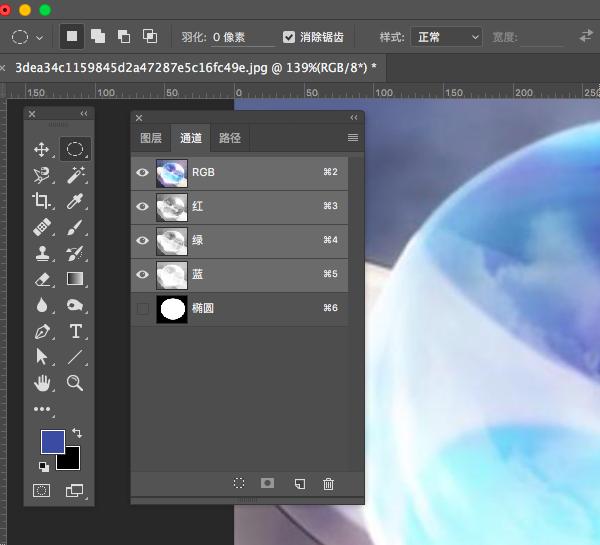Image resolution: width=600 pixels, height=545 pixels.
Task: Save selection as channel
Action: point(267,483)
